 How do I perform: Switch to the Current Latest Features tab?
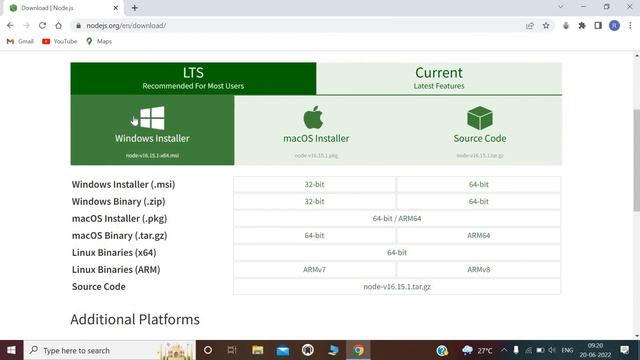click(x=439, y=78)
